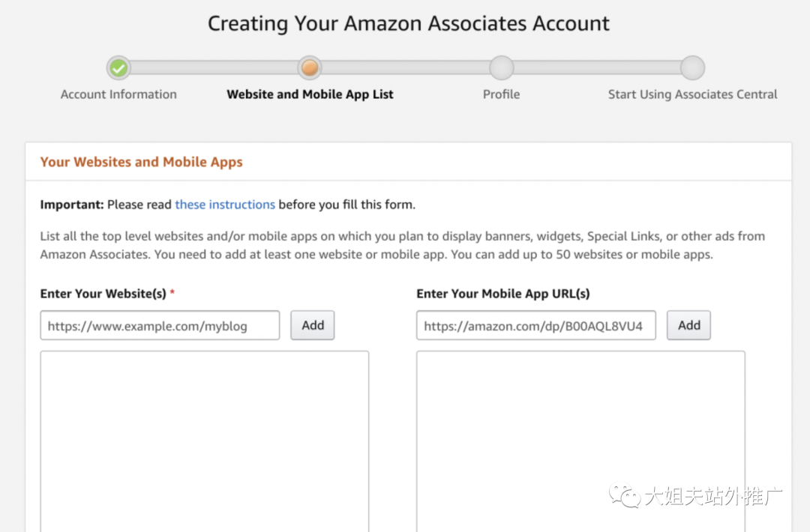Select Start Using Associates Central label
Image resolution: width=810 pixels, height=532 pixels.
tap(692, 94)
